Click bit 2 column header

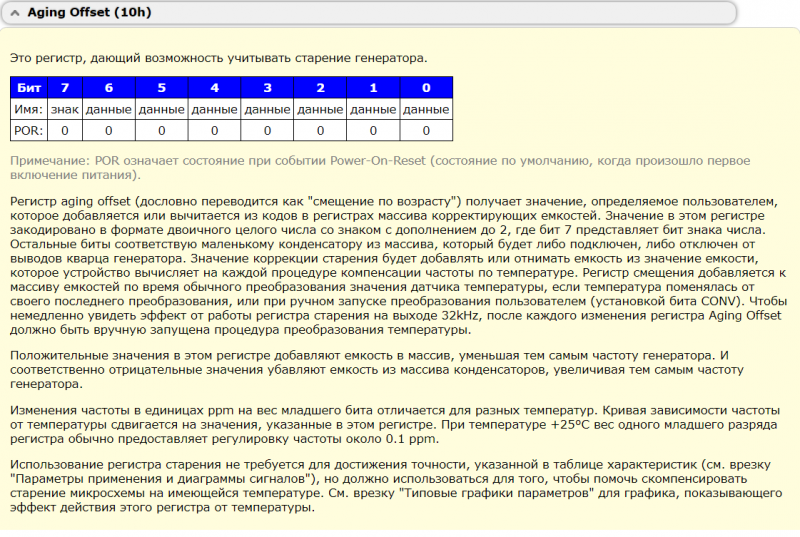click(320, 88)
